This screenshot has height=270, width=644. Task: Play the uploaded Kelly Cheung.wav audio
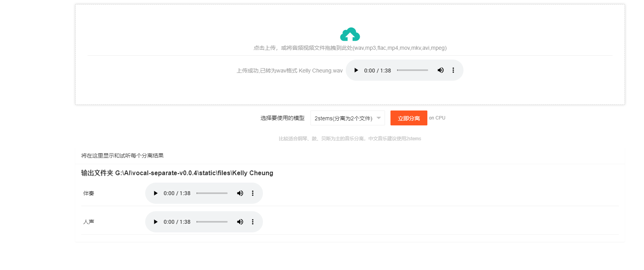pyautogui.click(x=356, y=70)
